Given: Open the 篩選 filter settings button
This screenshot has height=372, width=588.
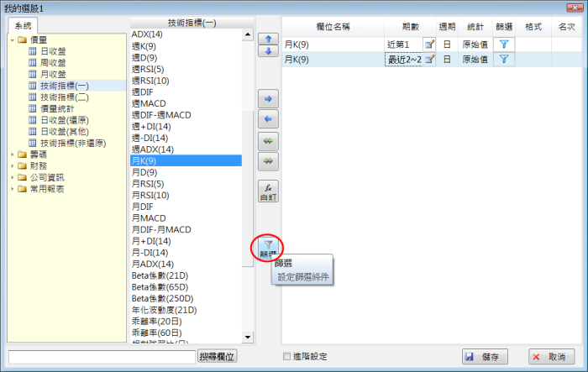Looking at the screenshot, I should (267, 249).
